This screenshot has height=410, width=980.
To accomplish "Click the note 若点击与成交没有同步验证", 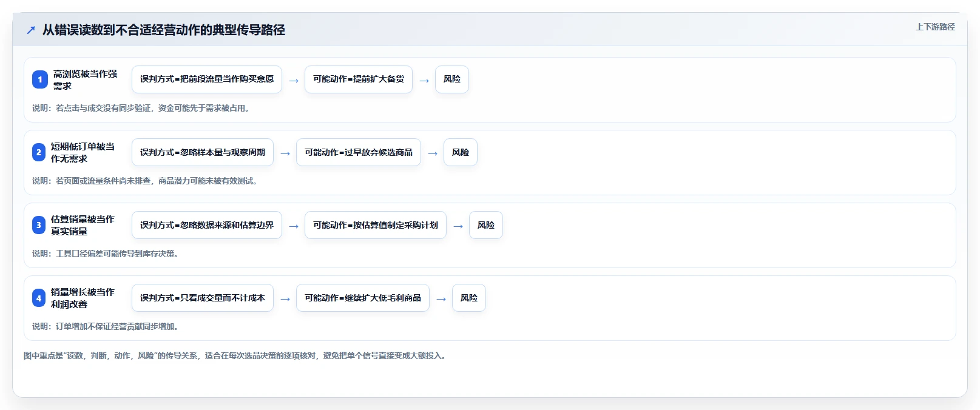I will point(141,108).
